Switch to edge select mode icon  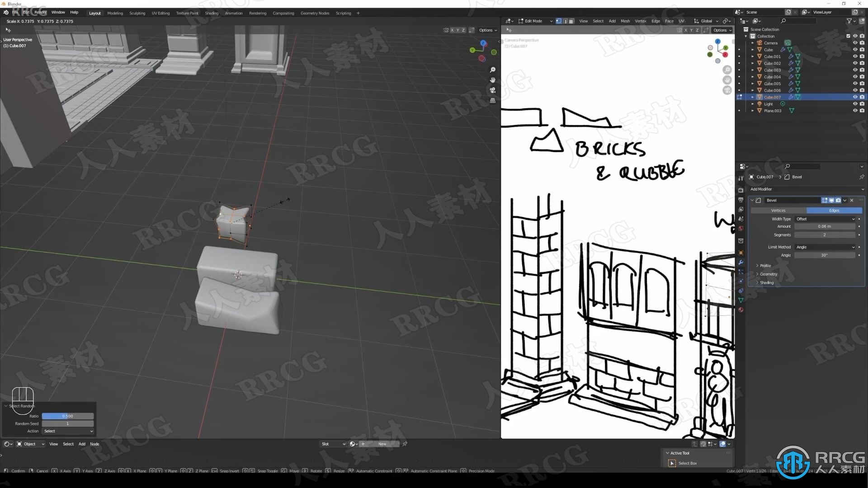pos(565,21)
